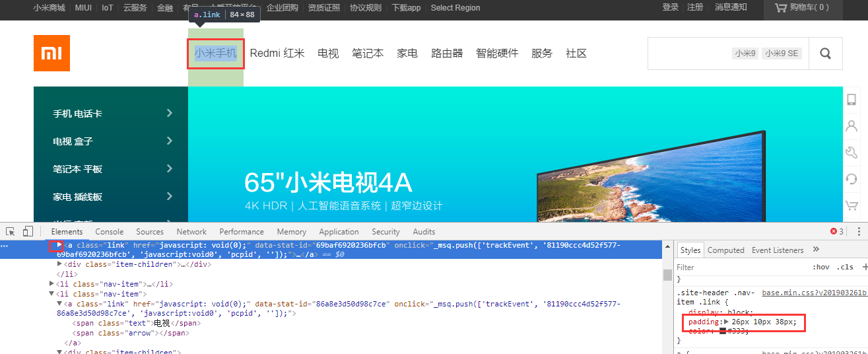The height and width of the screenshot is (354, 868).
Task: Toggle .cls element classes panel
Action: (845, 267)
